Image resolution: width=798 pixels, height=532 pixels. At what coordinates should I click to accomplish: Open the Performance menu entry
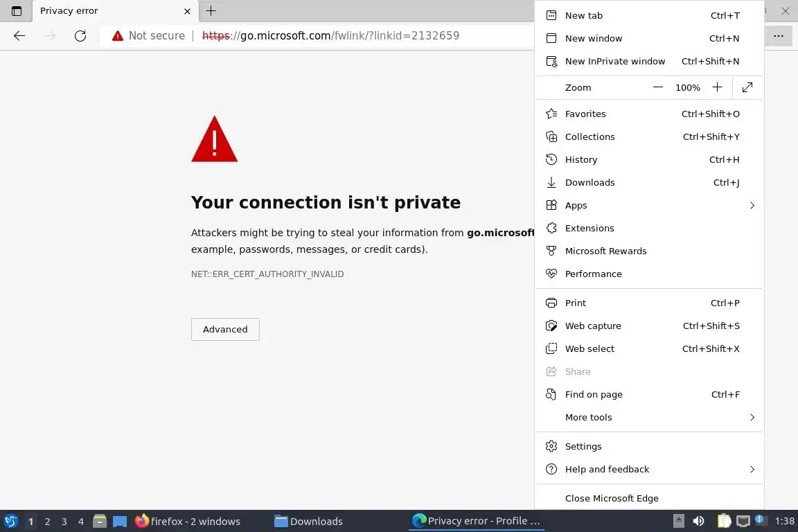point(593,274)
